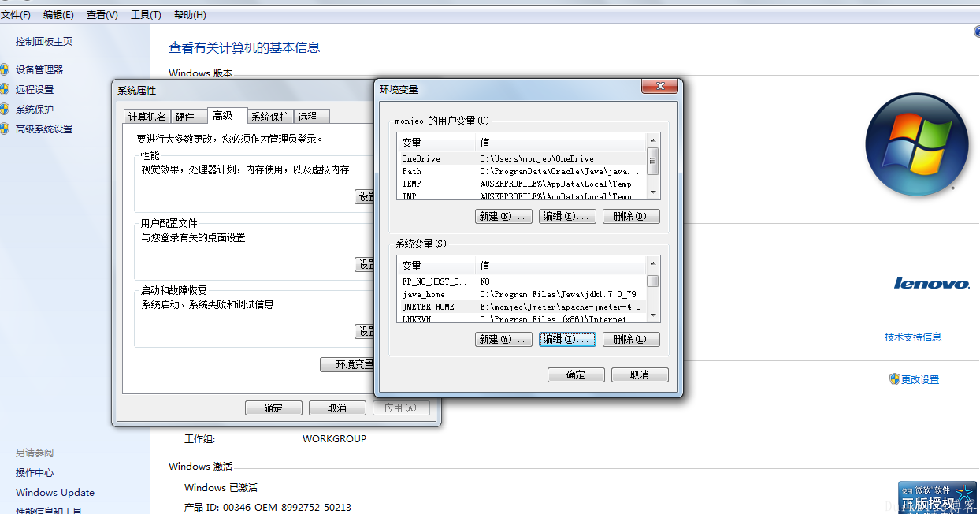Viewport: 980px width, 514px height.
Task: Open 操作中心 link
Action: (x=35, y=472)
